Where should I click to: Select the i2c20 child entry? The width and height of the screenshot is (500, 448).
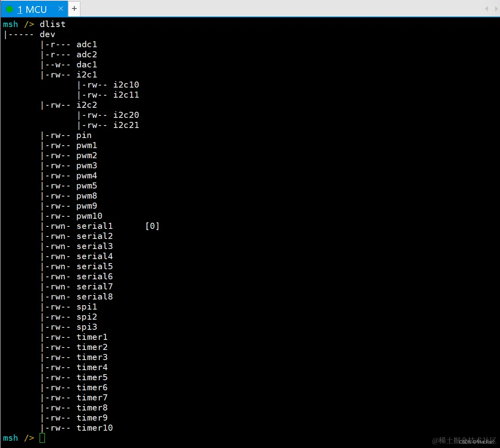[x=126, y=115]
